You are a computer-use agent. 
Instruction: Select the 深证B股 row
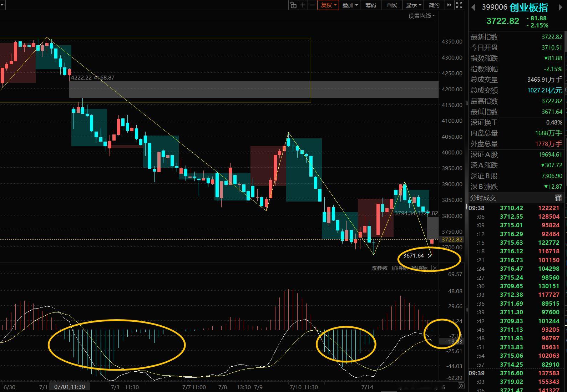point(516,176)
